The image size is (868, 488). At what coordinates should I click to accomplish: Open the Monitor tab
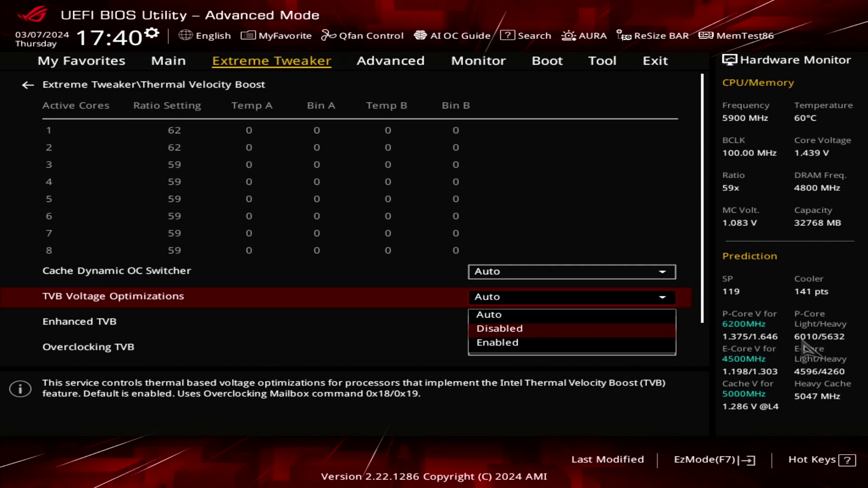(478, 61)
